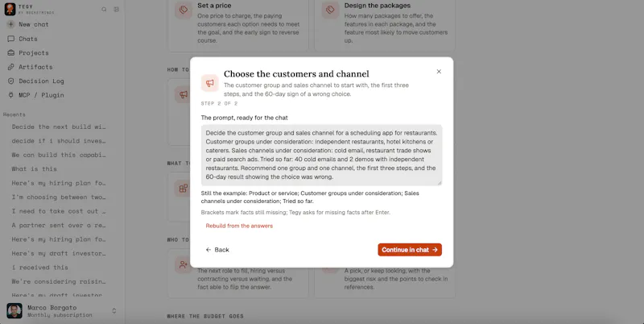644x324 pixels.
Task: Click inside the prompt text area
Action: 321,155
